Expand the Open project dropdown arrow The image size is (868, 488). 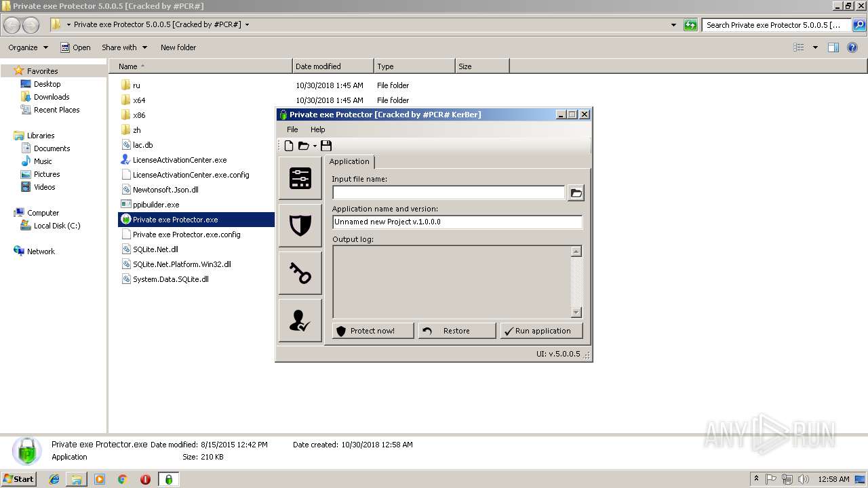(x=315, y=146)
